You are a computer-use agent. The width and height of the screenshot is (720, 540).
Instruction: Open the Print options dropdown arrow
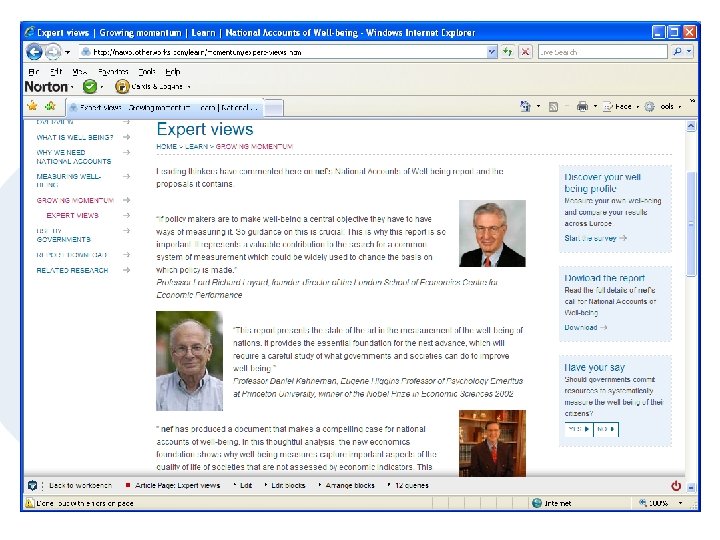pyautogui.click(x=595, y=107)
